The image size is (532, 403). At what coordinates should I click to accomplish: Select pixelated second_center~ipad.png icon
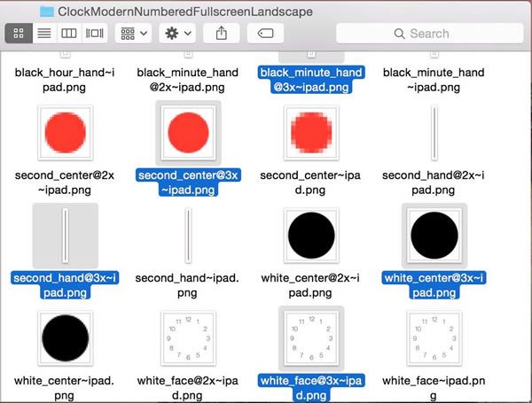(309, 133)
